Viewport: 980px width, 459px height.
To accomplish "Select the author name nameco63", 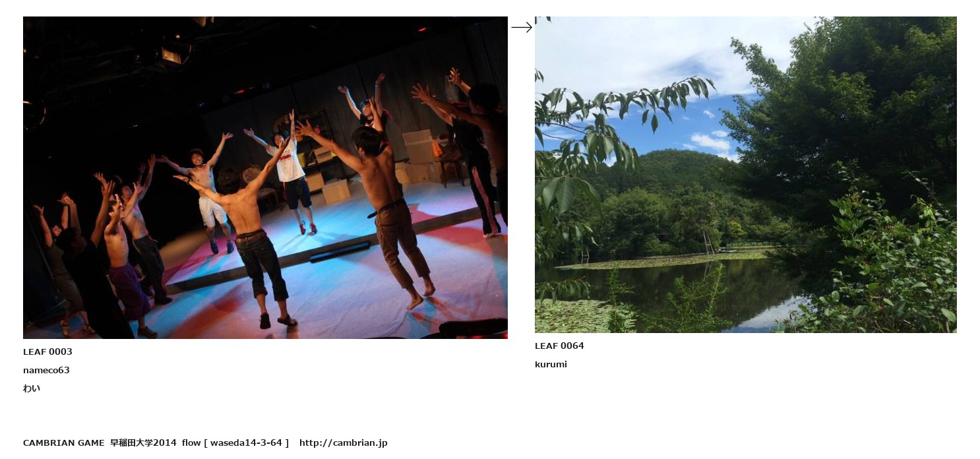I will (x=46, y=371).
